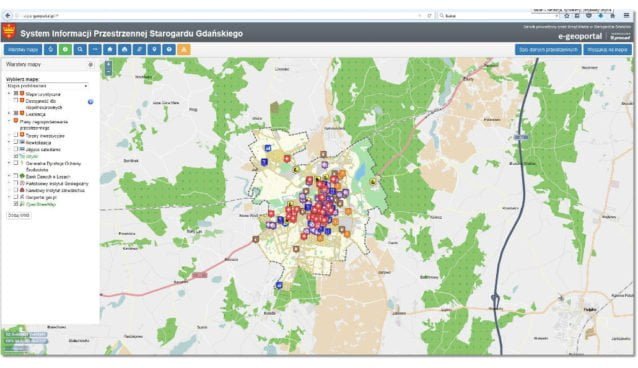Image resolution: width=638 pixels, height=368 pixels.
Task: Click the first house icon in toolbar
Action: 110,50
